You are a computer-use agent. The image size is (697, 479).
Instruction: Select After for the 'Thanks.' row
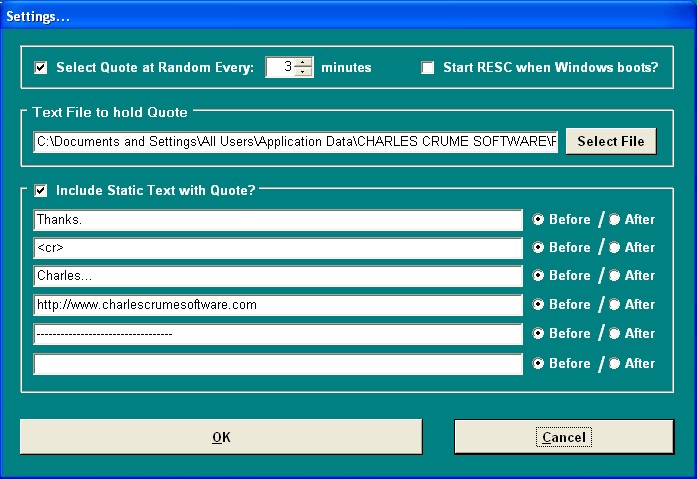(x=615, y=220)
